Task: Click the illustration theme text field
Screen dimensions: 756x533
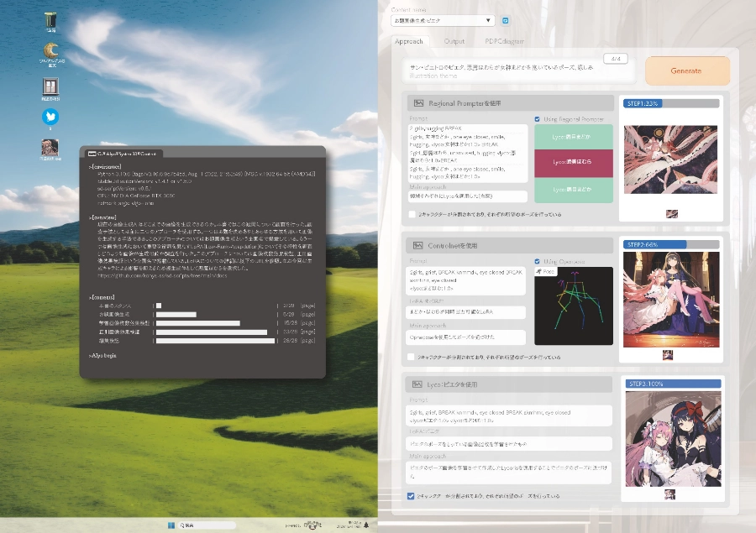Action: click(x=519, y=71)
